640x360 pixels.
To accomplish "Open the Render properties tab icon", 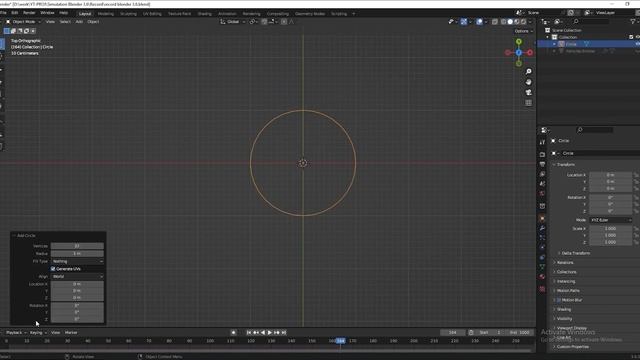I will click(x=542, y=155).
